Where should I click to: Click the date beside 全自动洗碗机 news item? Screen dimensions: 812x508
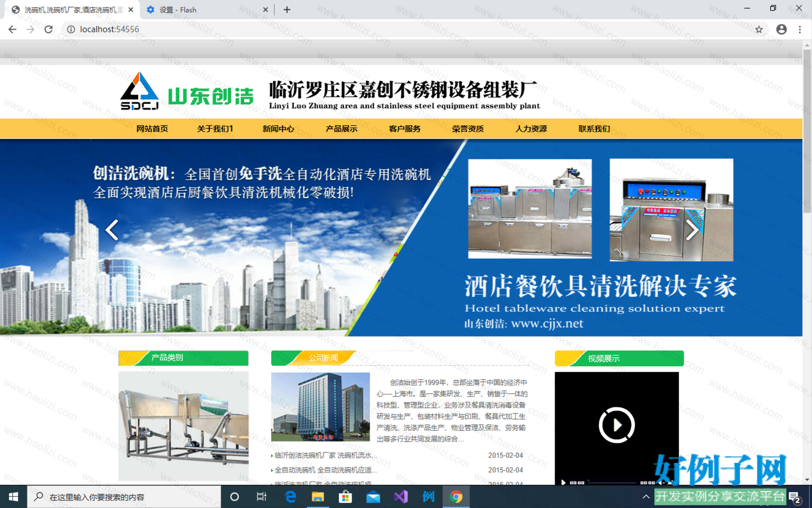click(x=505, y=470)
